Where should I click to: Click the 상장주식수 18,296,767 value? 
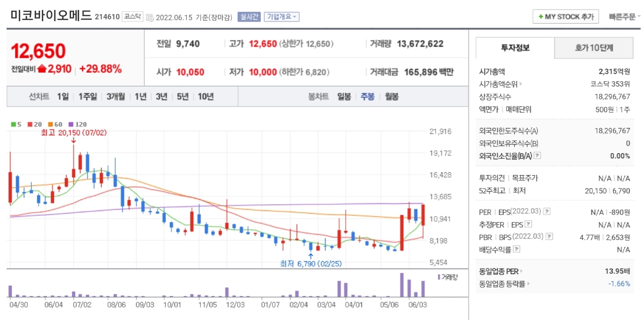(x=613, y=96)
